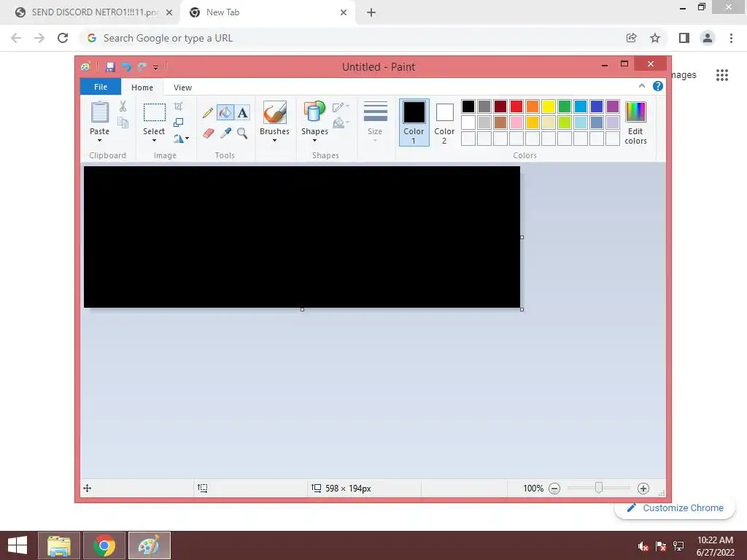Screen dimensions: 747x560
Task: Click the Redo arrow in Paint title bar
Action: (x=142, y=67)
